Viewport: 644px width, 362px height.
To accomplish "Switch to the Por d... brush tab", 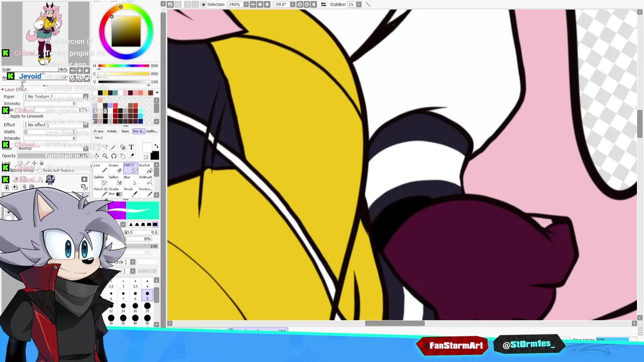I will (x=138, y=131).
